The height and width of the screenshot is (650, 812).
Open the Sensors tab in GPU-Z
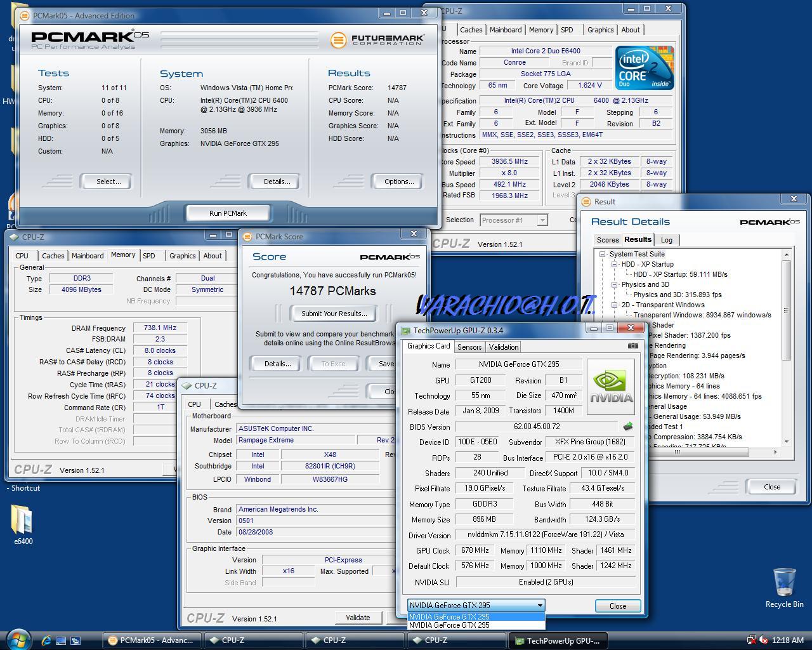coord(469,347)
